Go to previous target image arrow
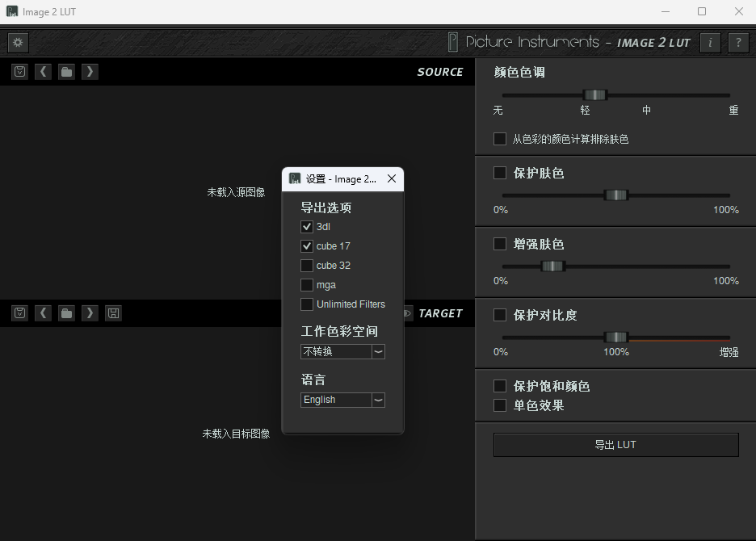 tap(44, 312)
